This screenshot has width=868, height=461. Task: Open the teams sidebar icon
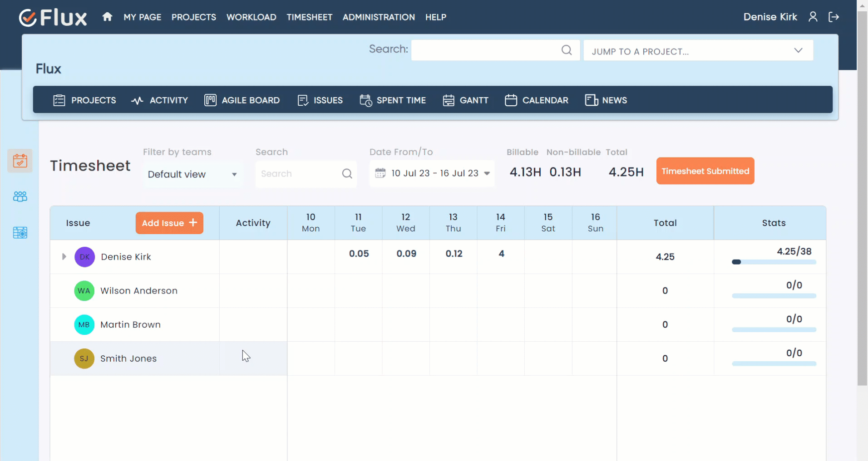[x=20, y=196]
